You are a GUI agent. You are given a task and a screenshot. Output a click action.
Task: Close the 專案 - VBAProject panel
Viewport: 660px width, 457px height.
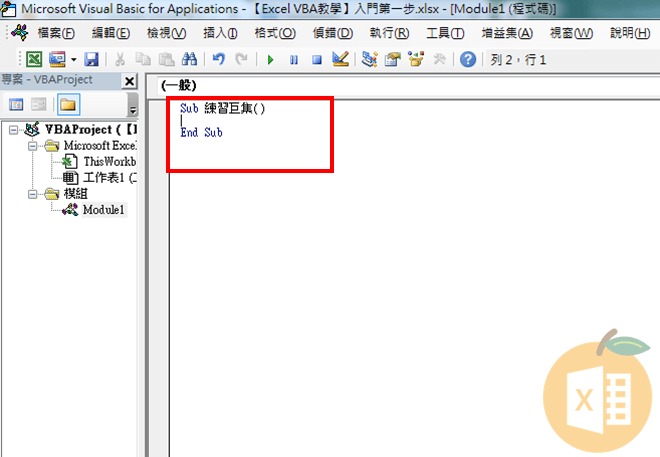pos(129,81)
